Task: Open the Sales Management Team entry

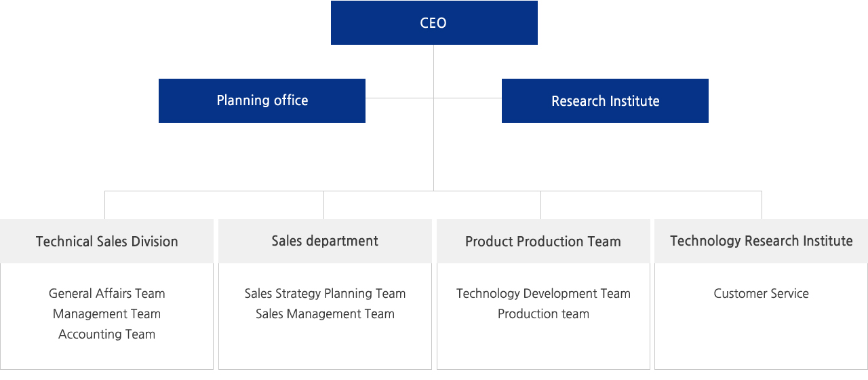Action: [325, 313]
